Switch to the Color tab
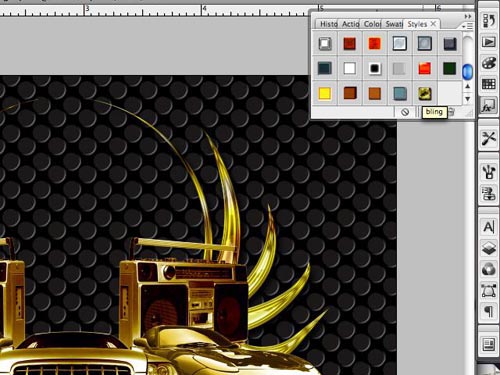The image size is (500, 375). [372, 24]
